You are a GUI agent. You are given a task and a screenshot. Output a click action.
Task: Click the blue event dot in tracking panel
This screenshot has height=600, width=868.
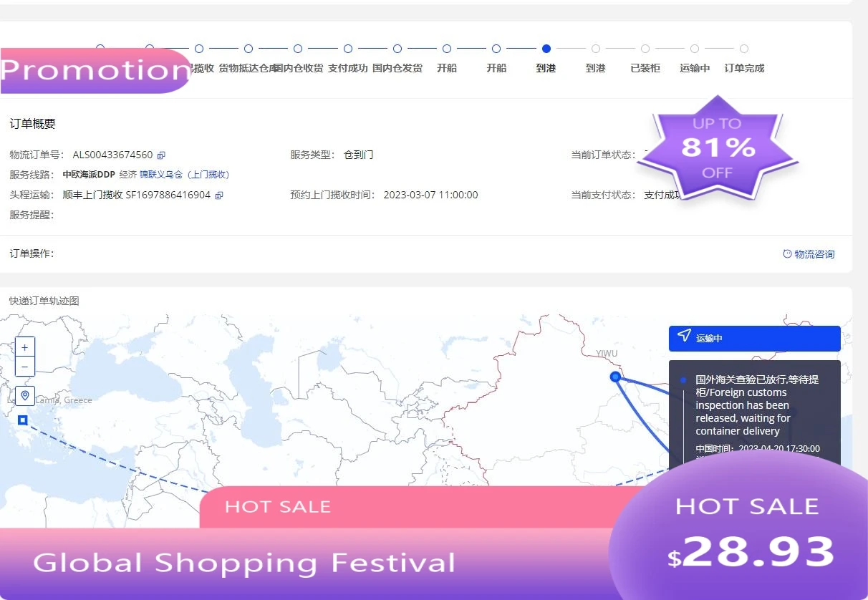coord(684,379)
